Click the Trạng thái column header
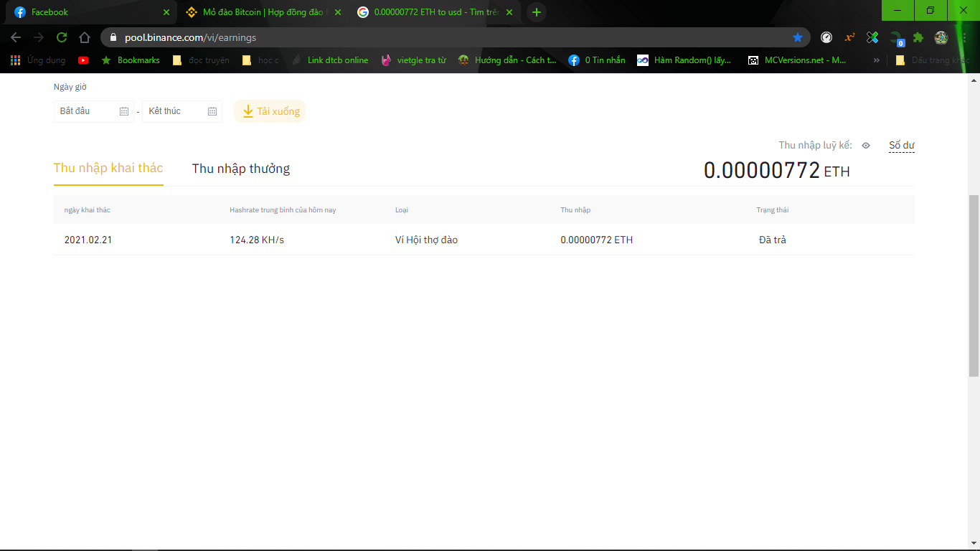Viewport: 980px width, 551px height. (773, 209)
